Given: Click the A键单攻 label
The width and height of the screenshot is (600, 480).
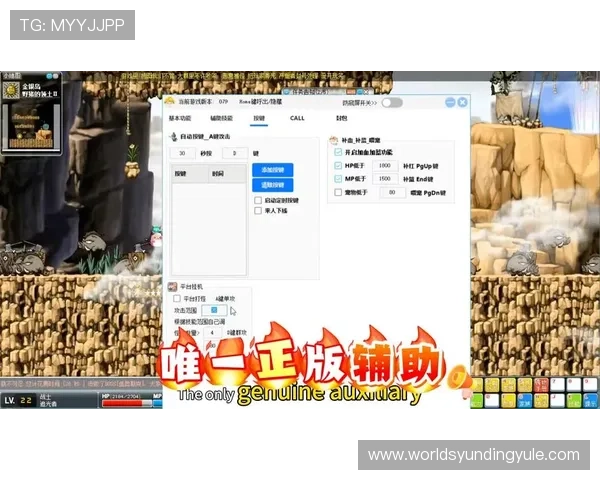Looking at the screenshot, I should click(x=225, y=299).
